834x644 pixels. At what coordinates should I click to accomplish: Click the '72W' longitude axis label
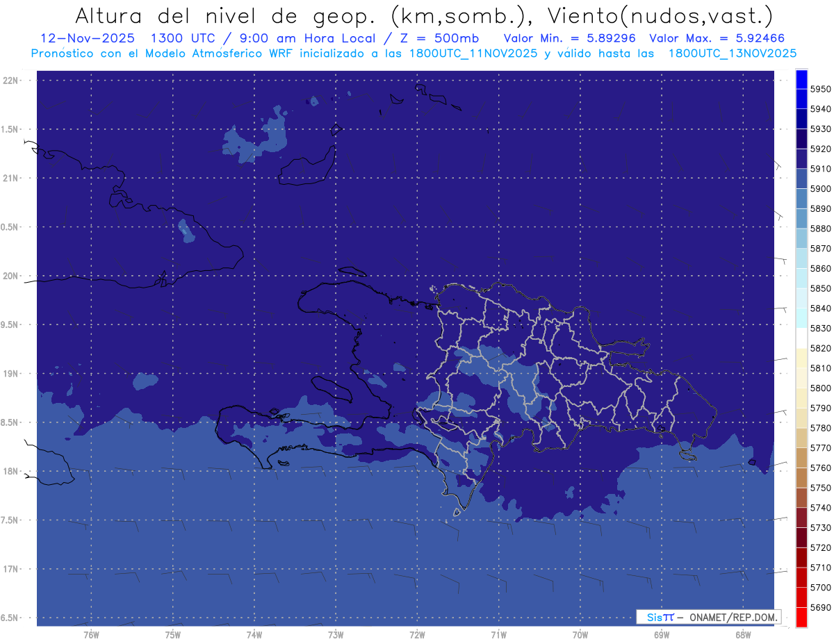click(x=417, y=635)
